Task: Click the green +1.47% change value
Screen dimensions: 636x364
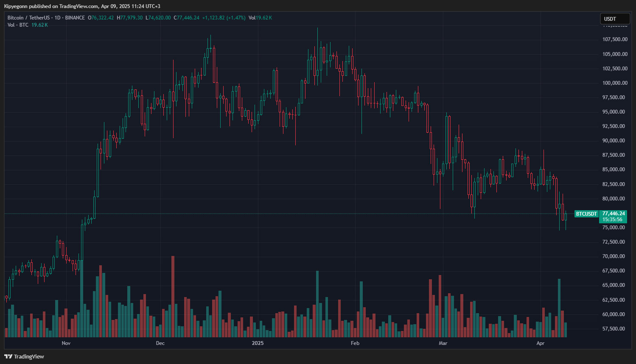Action: pos(235,17)
